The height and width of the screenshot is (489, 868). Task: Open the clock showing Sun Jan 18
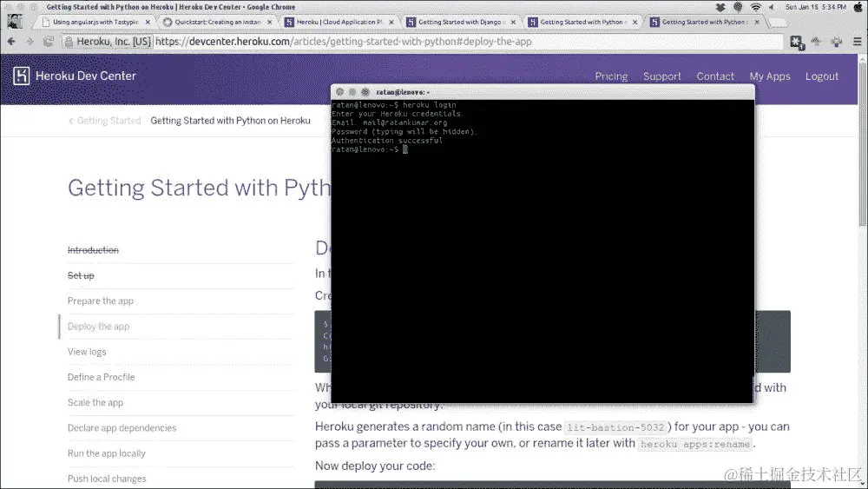point(815,7)
